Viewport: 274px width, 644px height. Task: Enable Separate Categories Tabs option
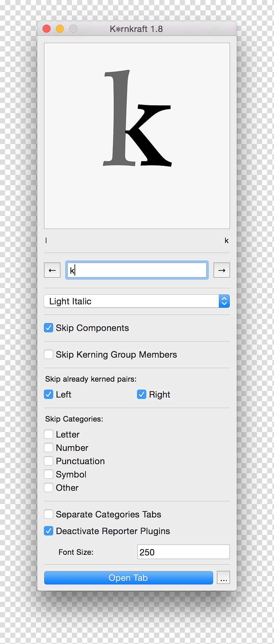49,514
